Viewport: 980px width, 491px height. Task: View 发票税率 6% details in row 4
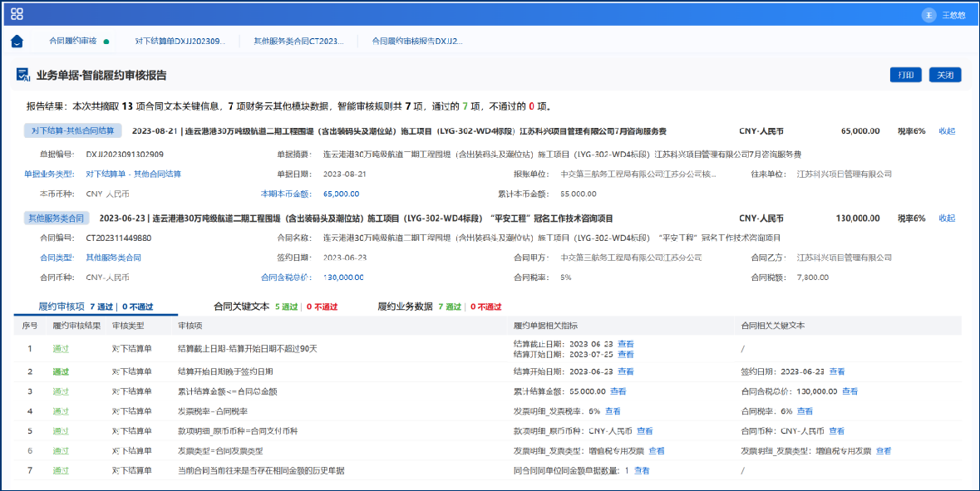[x=613, y=412]
